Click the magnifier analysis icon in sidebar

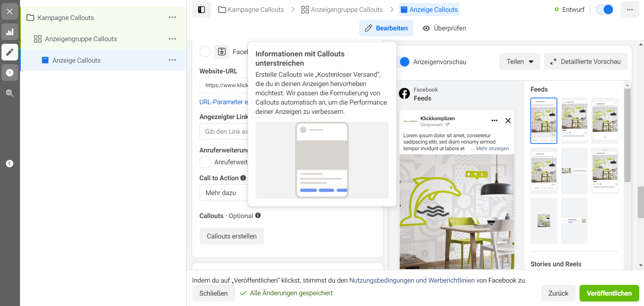10,93
